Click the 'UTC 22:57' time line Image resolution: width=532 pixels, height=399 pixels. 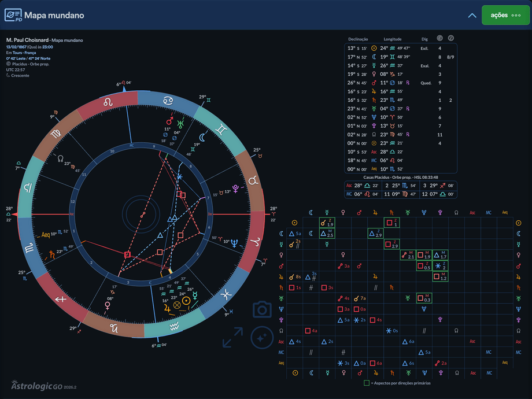click(x=16, y=69)
